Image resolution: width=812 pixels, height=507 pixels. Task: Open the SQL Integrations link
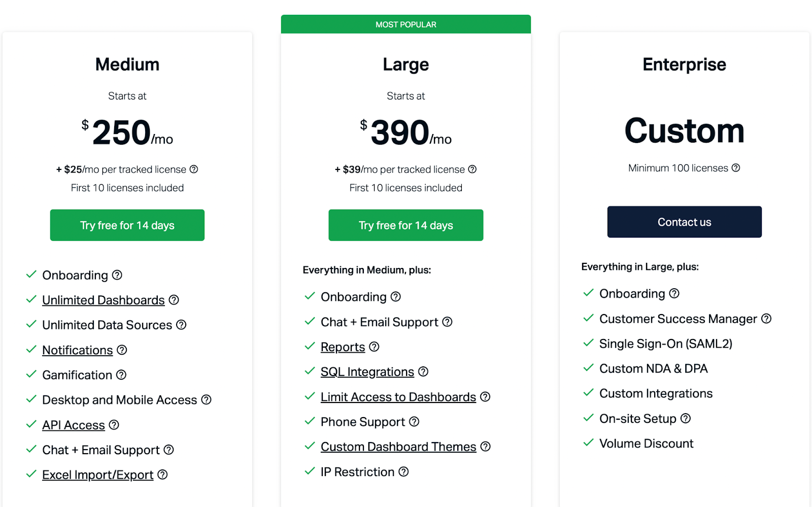[x=367, y=372]
